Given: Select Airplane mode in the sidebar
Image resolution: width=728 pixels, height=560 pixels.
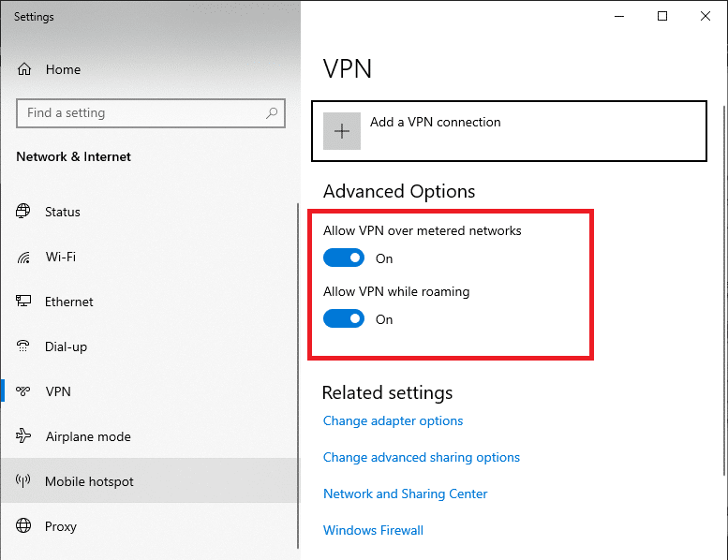Looking at the screenshot, I should pos(149,436).
